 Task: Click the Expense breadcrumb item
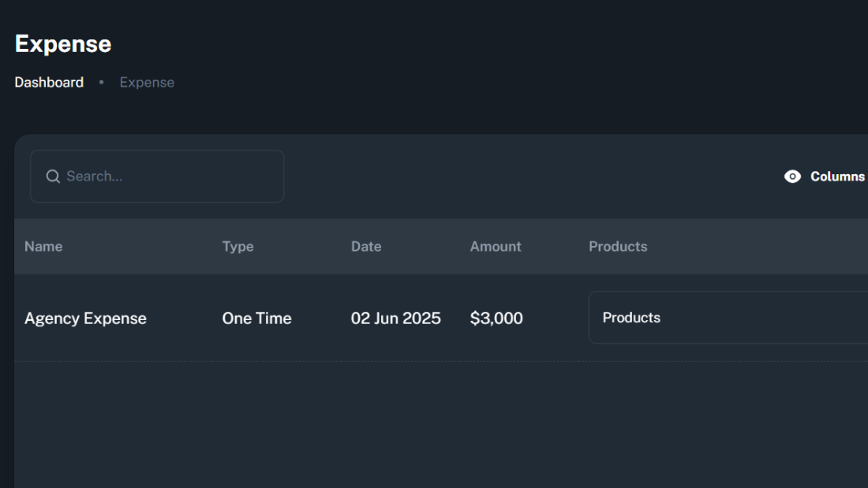pos(147,83)
